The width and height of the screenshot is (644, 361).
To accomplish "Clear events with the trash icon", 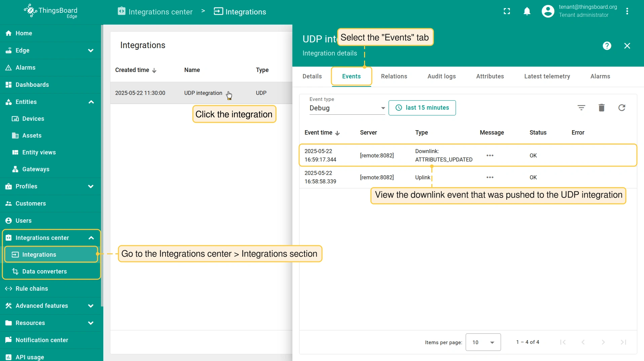I will coord(601,108).
